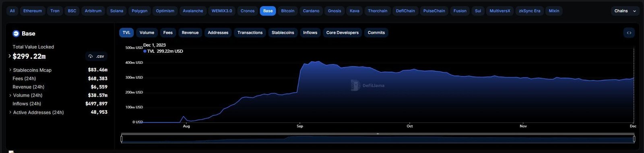The height and width of the screenshot is (153, 644).
Task: Click the Base chain logo icon
Action: 16,34
